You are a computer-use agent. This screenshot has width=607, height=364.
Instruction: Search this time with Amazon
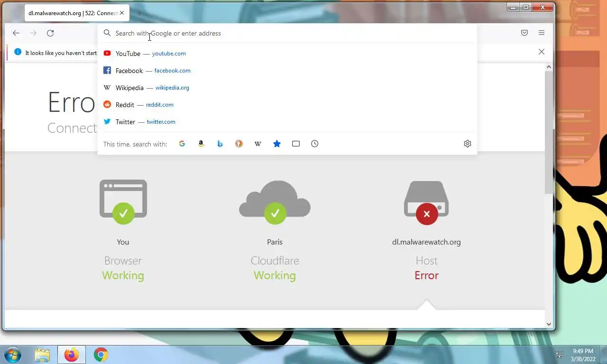click(201, 144)
